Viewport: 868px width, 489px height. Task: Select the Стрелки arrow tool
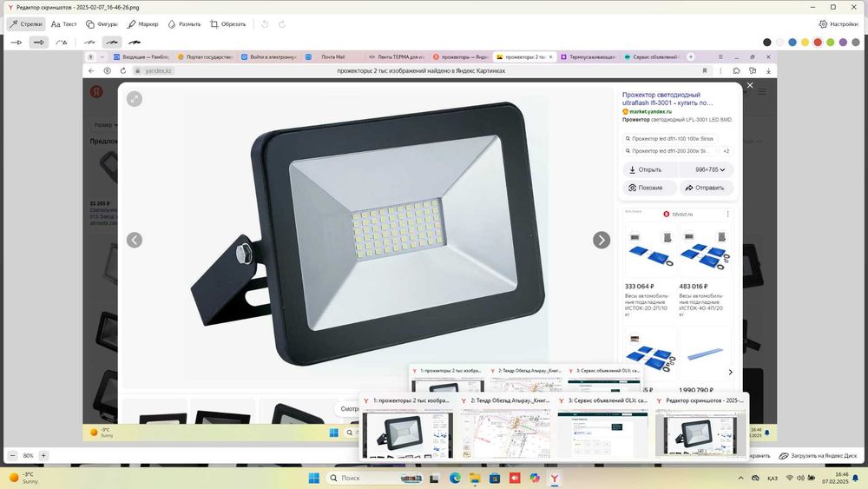(x=25, y=24)
